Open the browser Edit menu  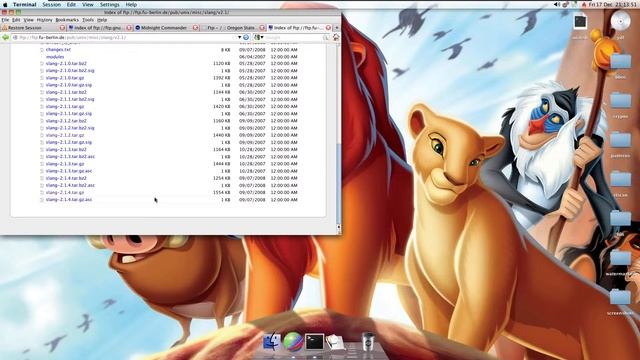point(16,20)
